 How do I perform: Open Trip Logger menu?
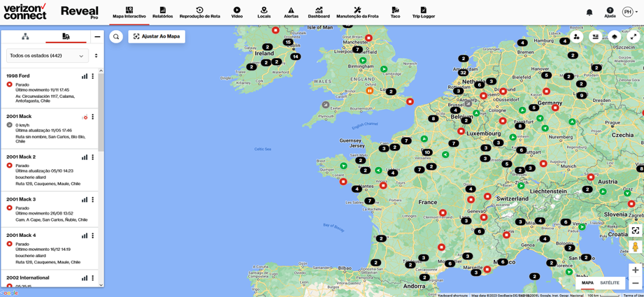click(x=424, y=13)
